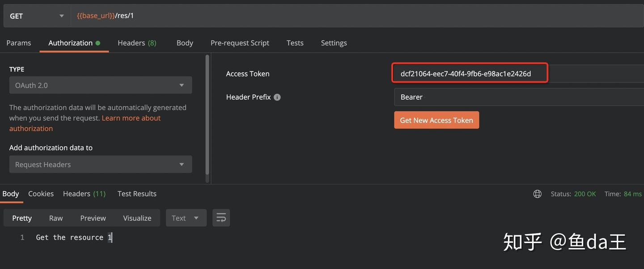Open the Cookies tab in response section
Screen dimensions: 644x269
coord(41,193)
